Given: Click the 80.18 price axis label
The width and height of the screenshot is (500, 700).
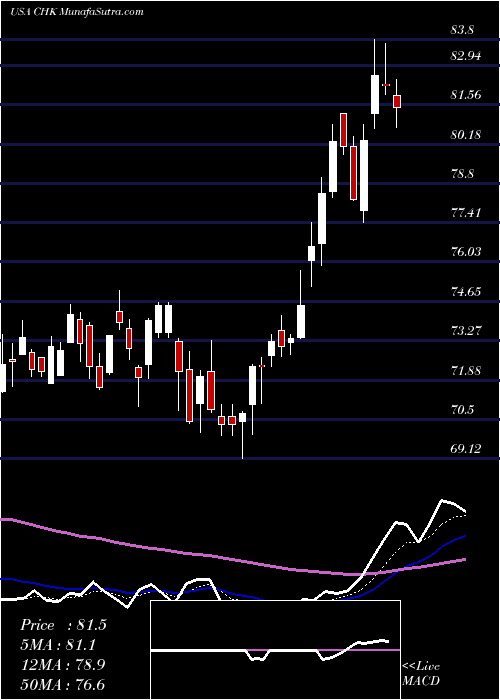Looking at the screenshot, I should pos(465,134).
